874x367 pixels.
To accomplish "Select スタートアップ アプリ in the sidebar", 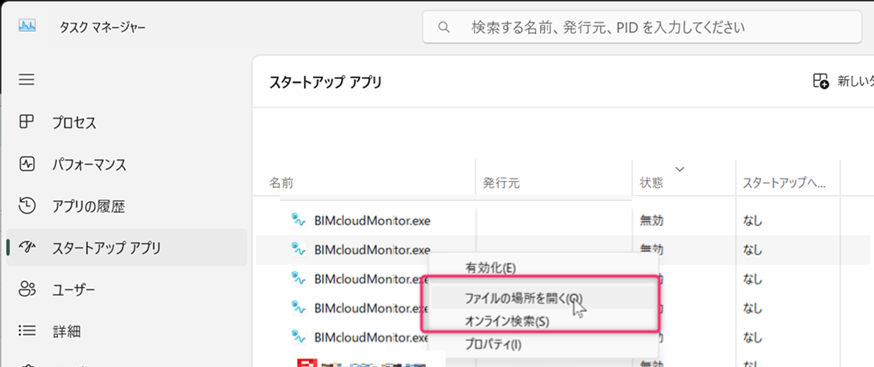I will 127,247.
